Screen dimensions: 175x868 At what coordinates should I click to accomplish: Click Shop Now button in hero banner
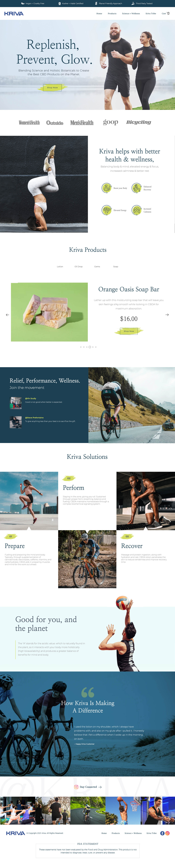(x=52, y=88)
